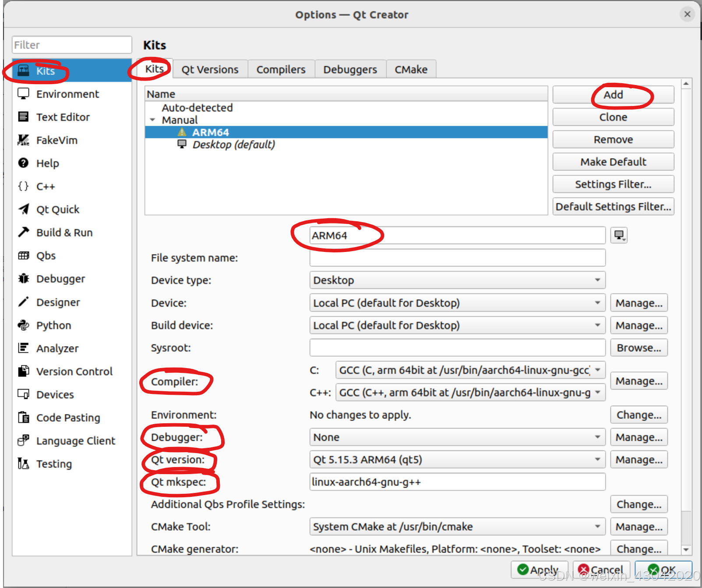
Task: Click inside the Filter field
Action: pos(71,44)
